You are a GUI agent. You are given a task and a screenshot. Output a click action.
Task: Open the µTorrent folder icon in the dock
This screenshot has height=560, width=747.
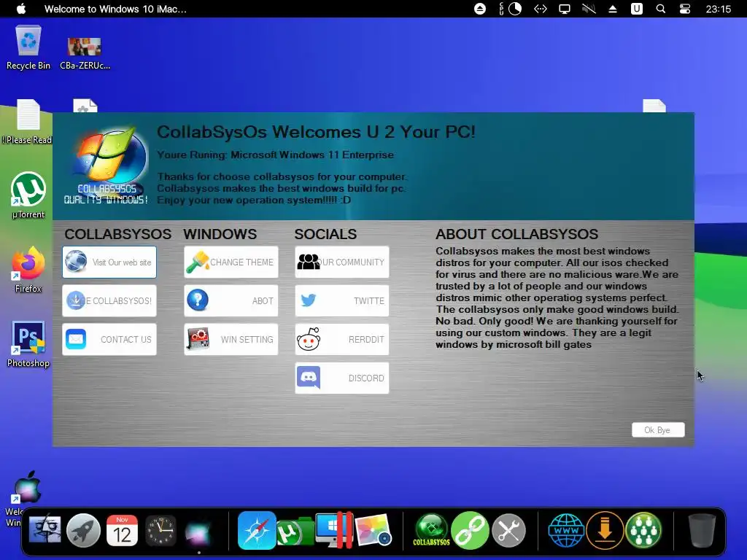click(295, 532)
